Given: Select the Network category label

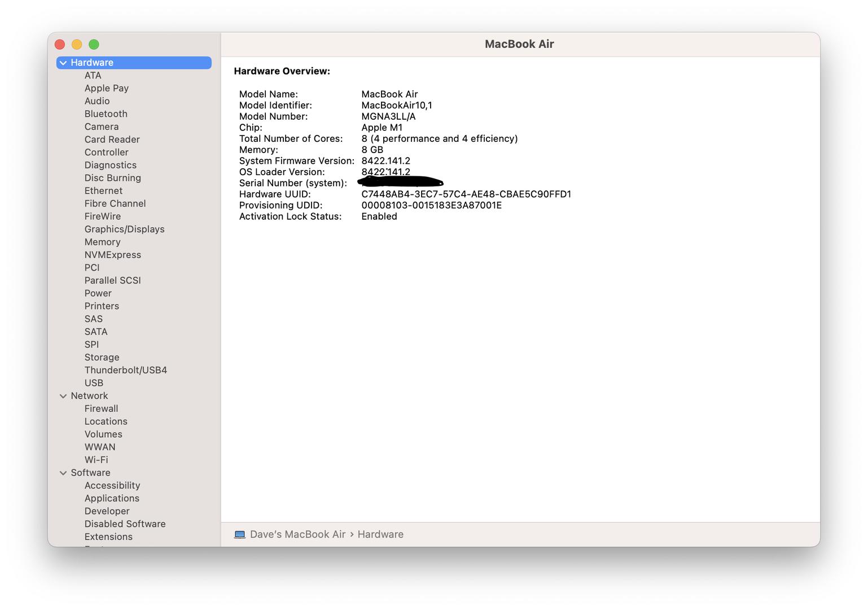Looking at the screenshot, I should coord(89,396).
